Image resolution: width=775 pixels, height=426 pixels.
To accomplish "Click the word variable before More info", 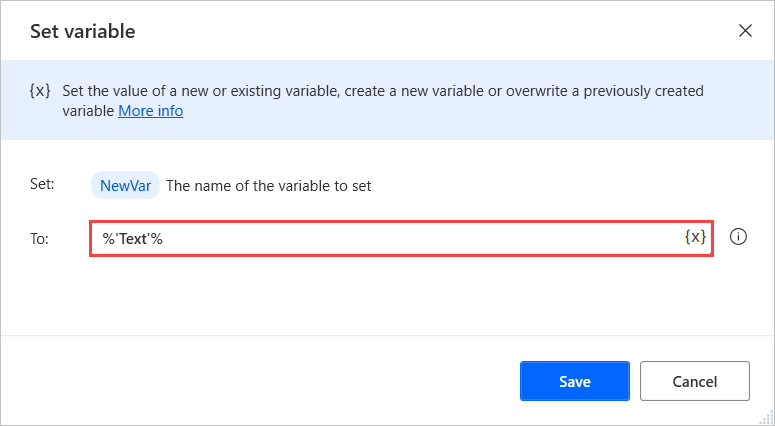I will 88,111.
